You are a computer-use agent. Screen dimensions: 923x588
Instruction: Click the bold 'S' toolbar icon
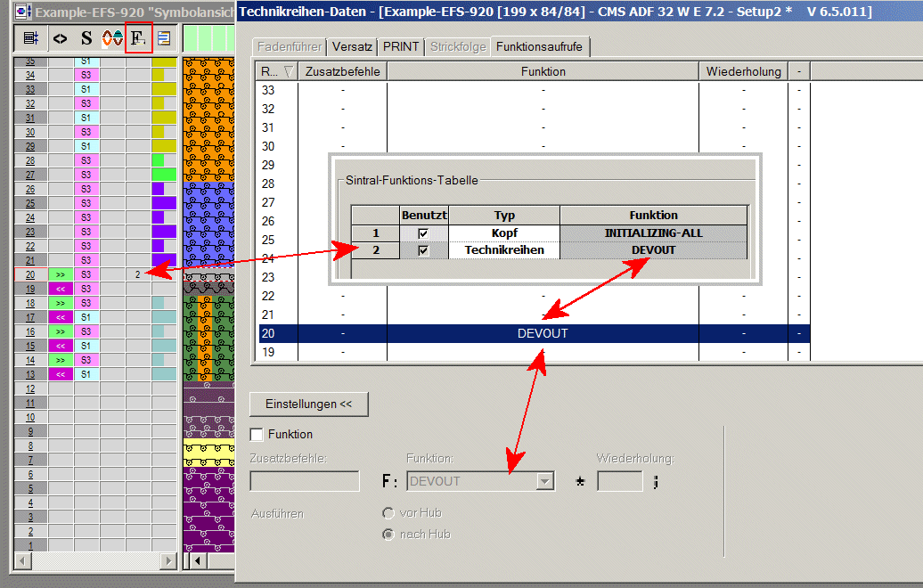[x=86, y=38]
